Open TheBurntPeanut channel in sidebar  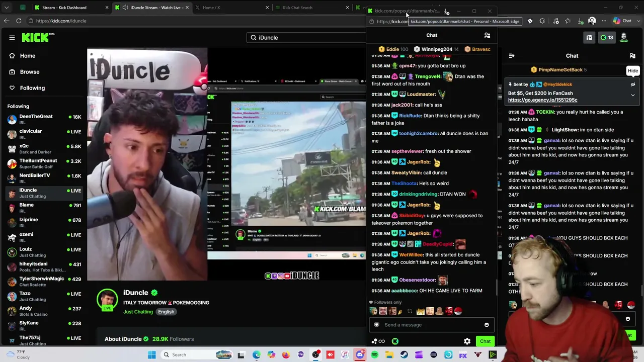click(44, 163)
